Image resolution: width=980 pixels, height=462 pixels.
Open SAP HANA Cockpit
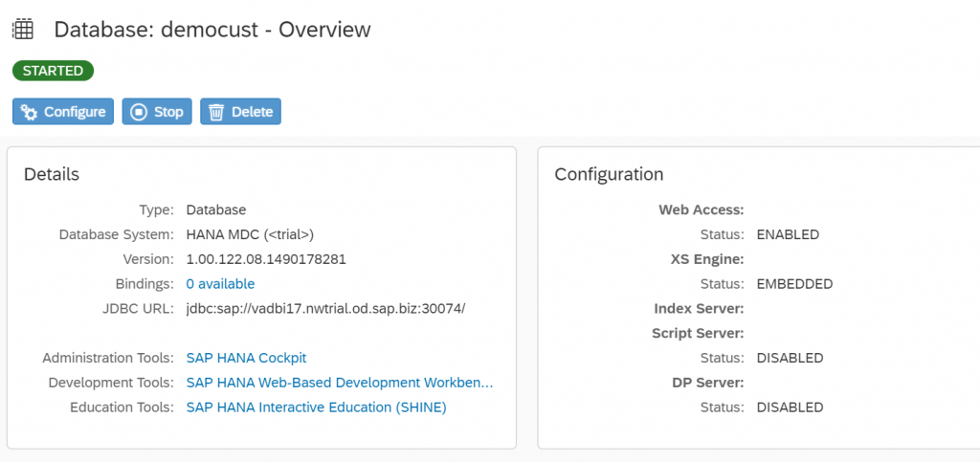tap(246, 359)
